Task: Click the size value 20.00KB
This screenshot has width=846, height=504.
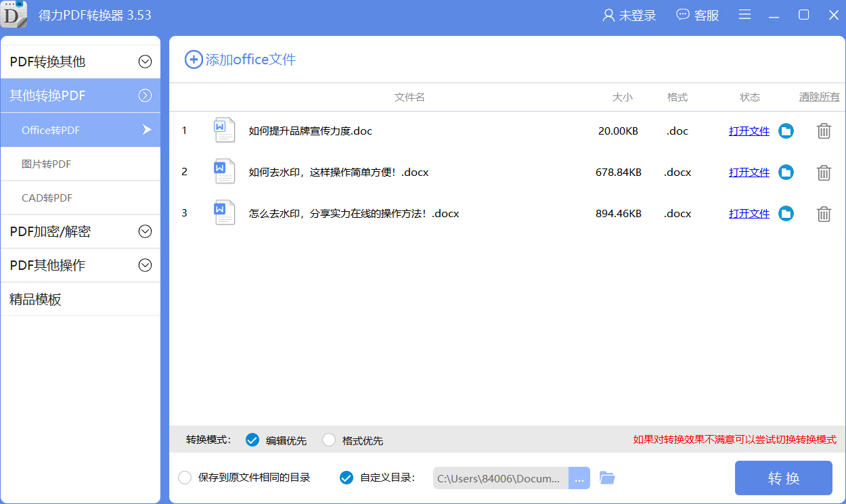Action: click(x=618, y=131)
